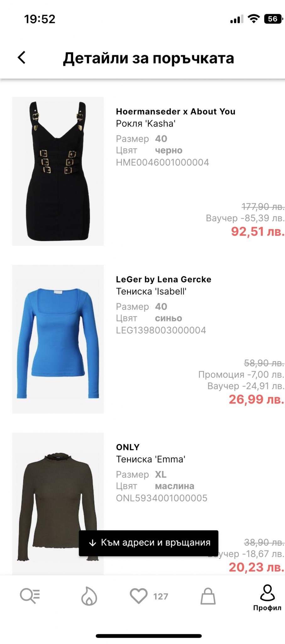Open the Hoermanseder x About You brand
The image size is (285, 644).
[x=176, y=112]
